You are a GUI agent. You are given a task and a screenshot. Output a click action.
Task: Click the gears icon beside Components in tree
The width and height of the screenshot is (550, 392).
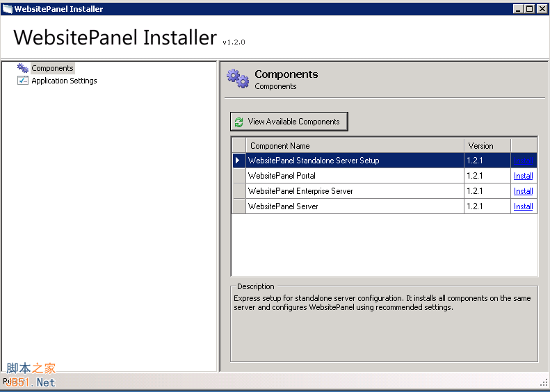(x=23, y=68)
